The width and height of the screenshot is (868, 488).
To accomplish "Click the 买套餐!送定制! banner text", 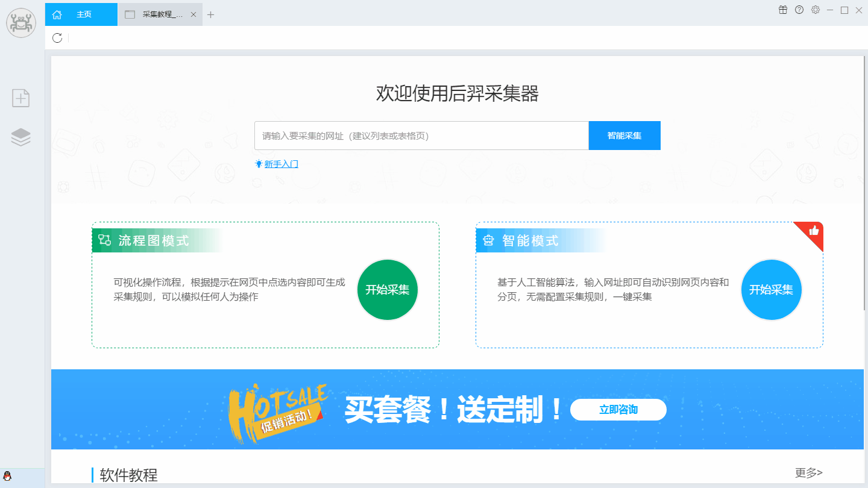I will click(x=453, y=410).
